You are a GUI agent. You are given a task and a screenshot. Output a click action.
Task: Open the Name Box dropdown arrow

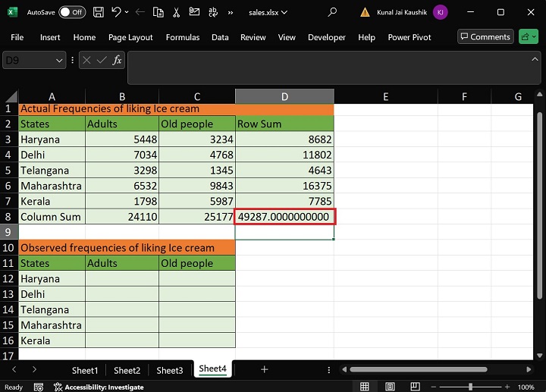60,61
